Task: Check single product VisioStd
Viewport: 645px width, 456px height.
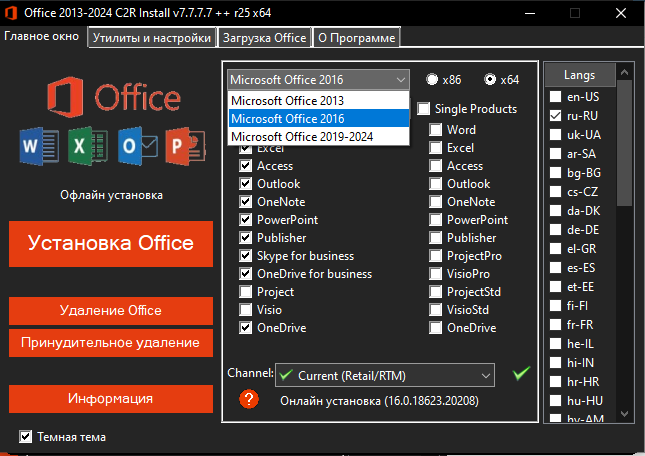Action: pos(435,310)
